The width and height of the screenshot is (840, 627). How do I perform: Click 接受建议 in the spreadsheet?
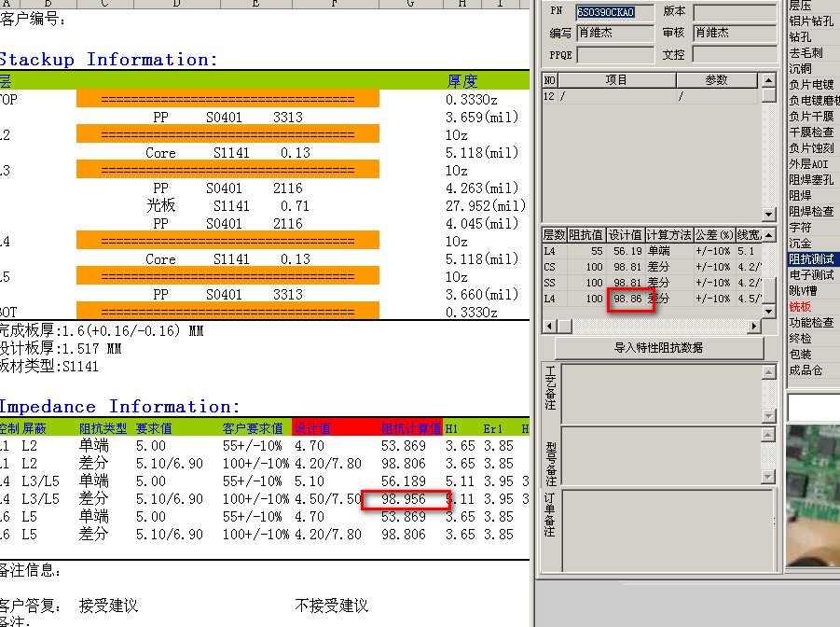click(108, 606)
